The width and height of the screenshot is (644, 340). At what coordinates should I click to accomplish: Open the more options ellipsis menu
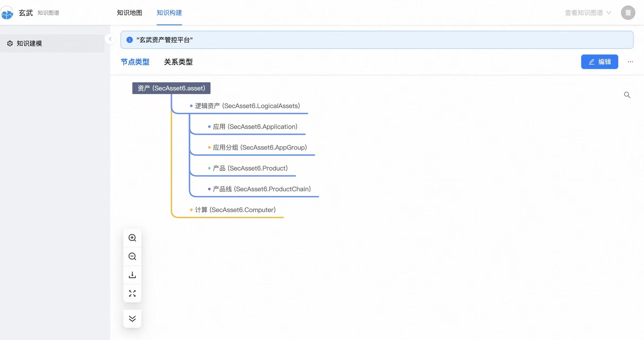pyautogui.click(x=630, y=62)
